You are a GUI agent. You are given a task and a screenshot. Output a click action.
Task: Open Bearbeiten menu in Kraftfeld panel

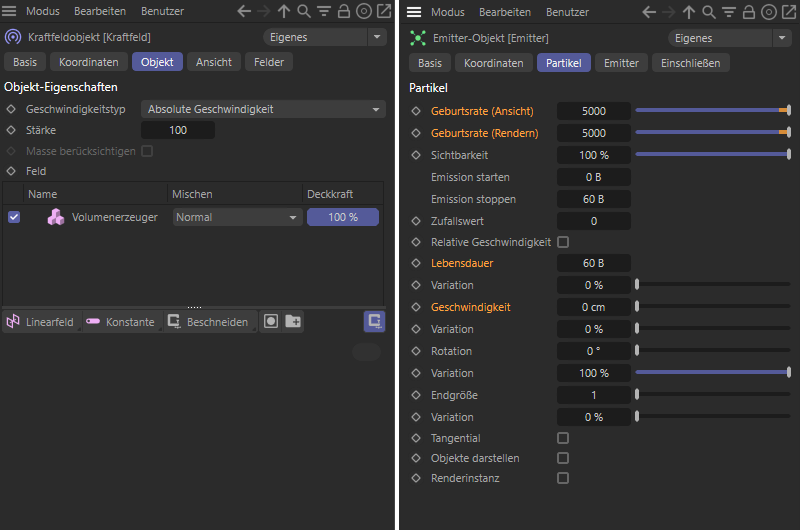point(99,11)
